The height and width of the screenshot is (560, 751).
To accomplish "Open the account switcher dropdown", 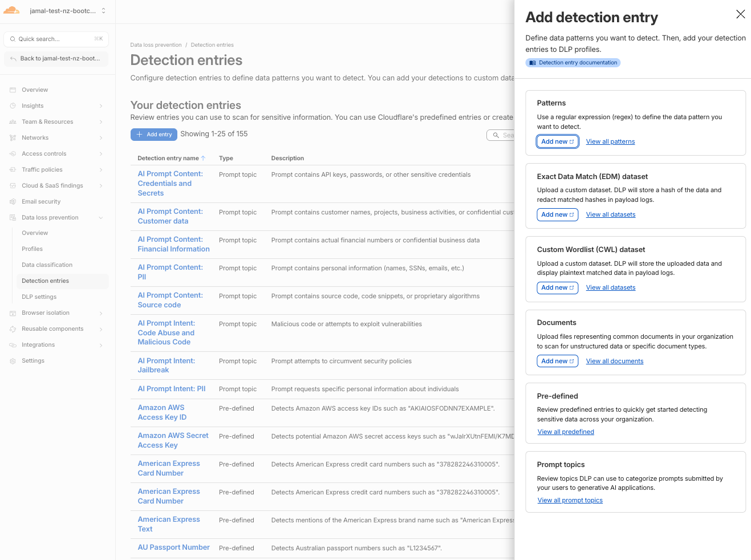I will coord(103,10).
